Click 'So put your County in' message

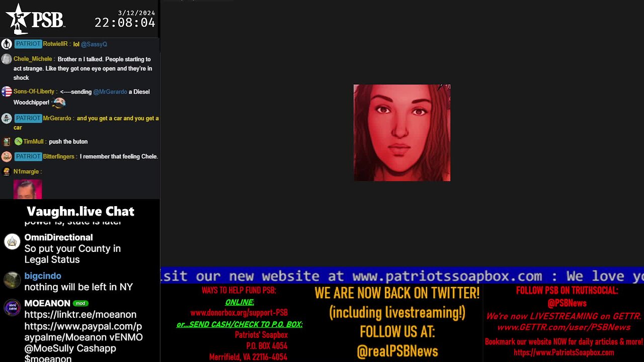[72, 248]
